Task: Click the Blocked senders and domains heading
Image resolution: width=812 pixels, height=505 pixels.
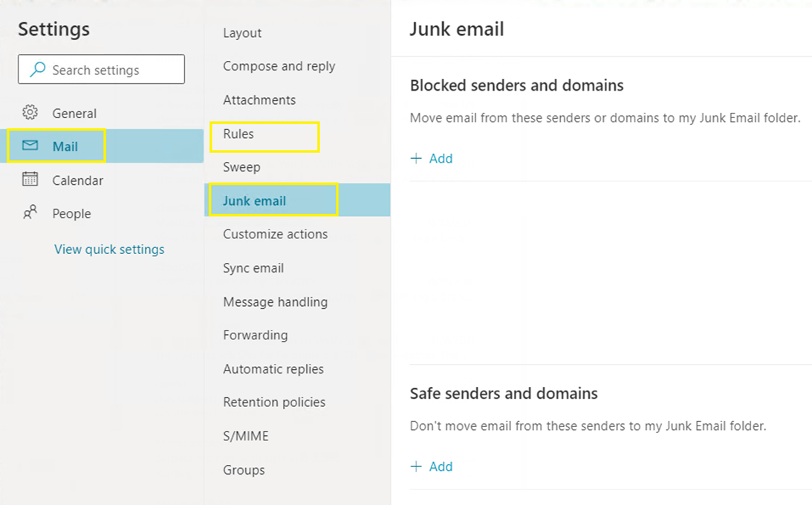Action: tap(517, 85)
